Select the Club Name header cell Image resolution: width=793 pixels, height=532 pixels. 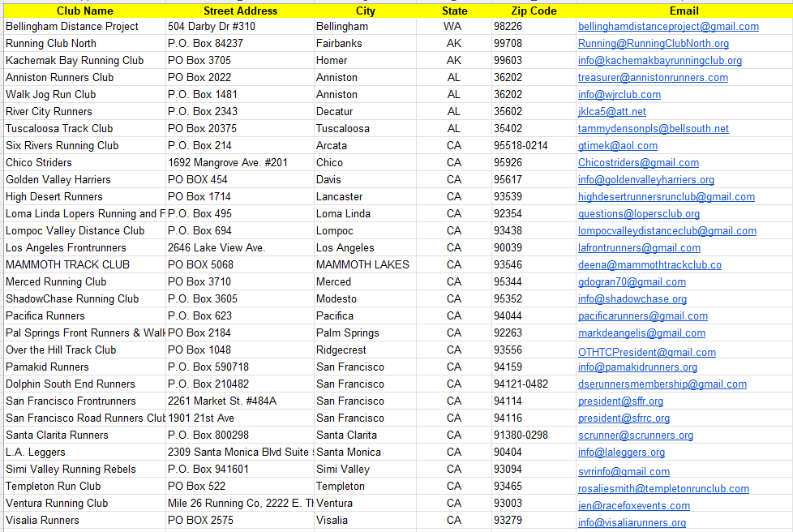(x=85, y=11)
